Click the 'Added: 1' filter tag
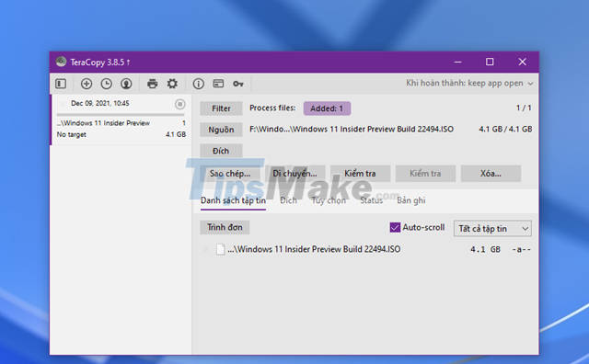 327,108
